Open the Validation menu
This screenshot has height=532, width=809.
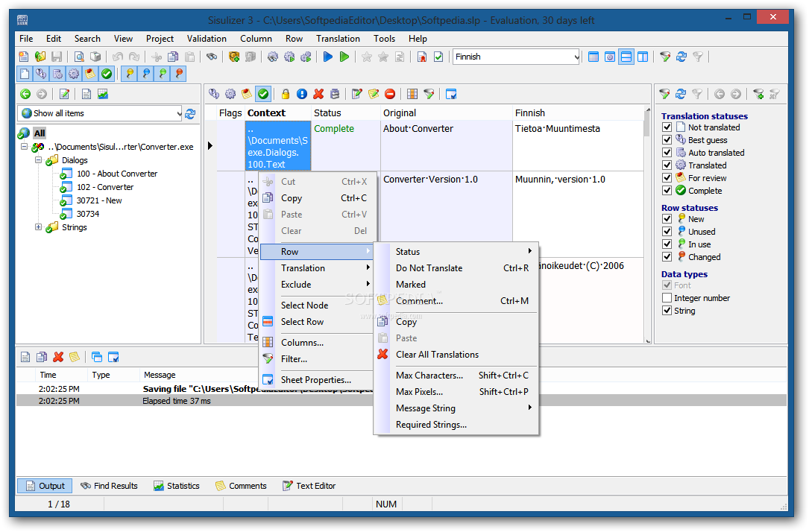pos(207,39)
